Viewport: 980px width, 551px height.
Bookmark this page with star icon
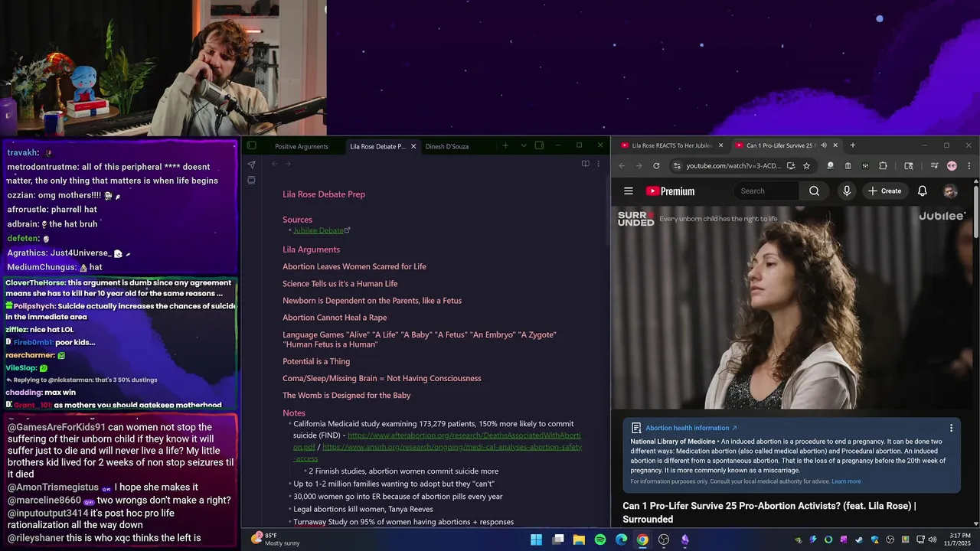(806, 165)
